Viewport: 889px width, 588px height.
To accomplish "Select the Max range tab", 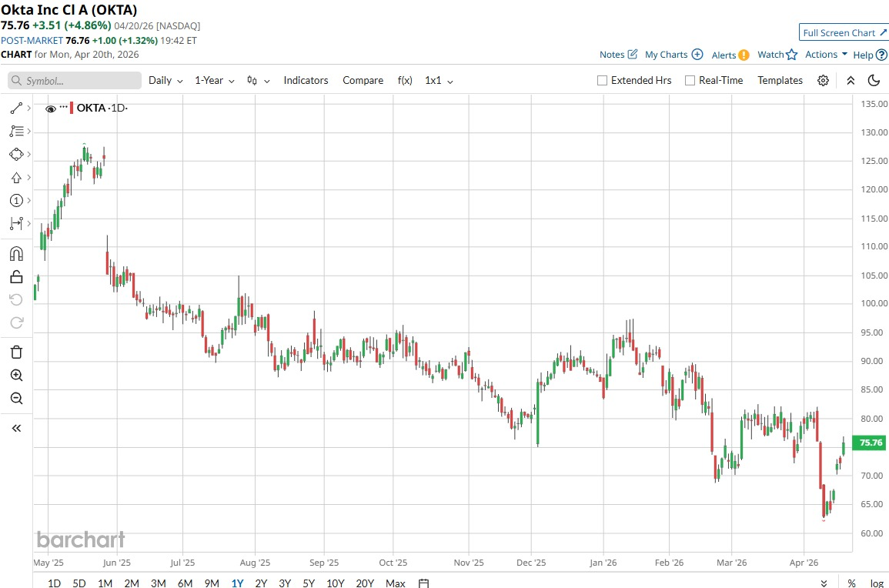I will 395,583.
